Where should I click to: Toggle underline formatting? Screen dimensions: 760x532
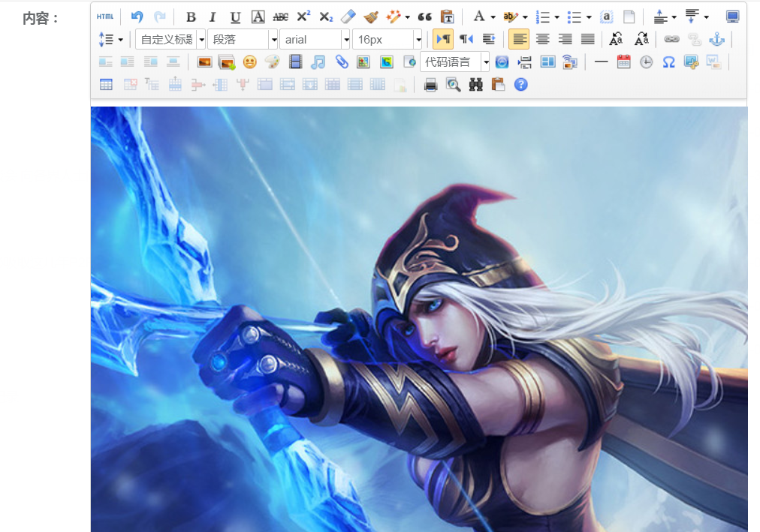(236, 17)
